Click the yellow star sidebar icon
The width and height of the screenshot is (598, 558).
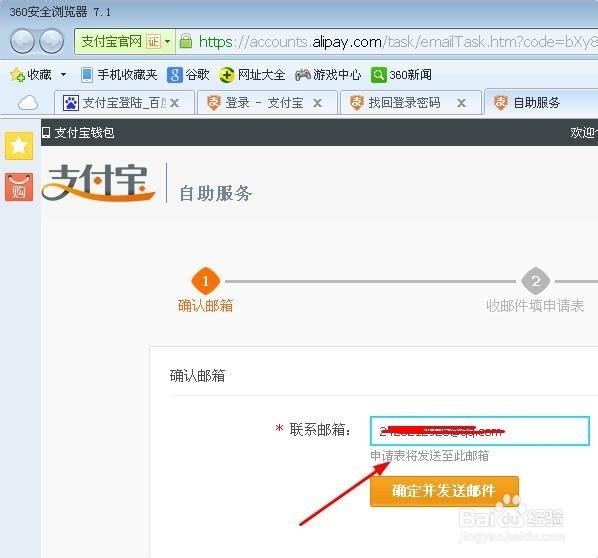tap(19, 146)
